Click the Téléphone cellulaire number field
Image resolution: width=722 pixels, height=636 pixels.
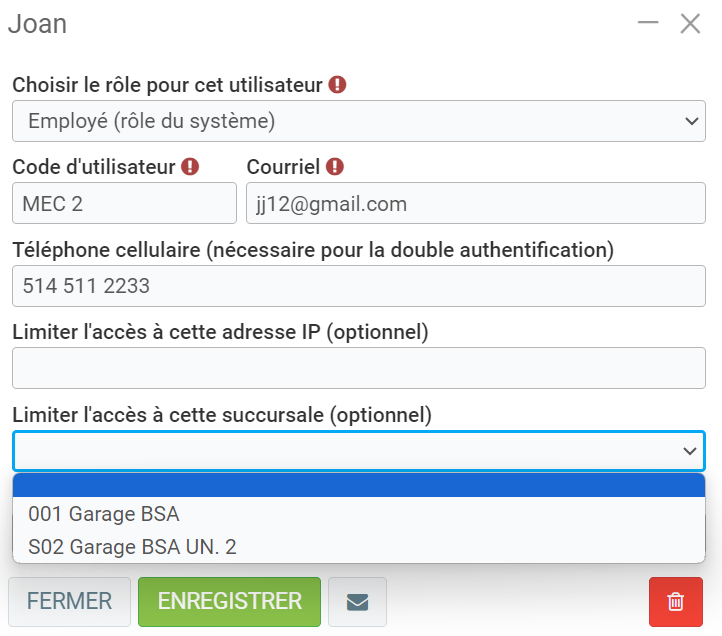pyautogui.click(x=359, y=286)
